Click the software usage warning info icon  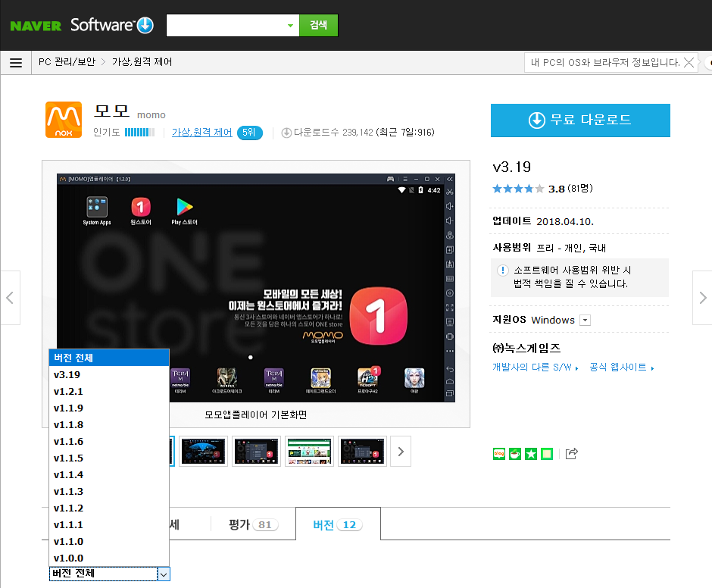[503, 271]
